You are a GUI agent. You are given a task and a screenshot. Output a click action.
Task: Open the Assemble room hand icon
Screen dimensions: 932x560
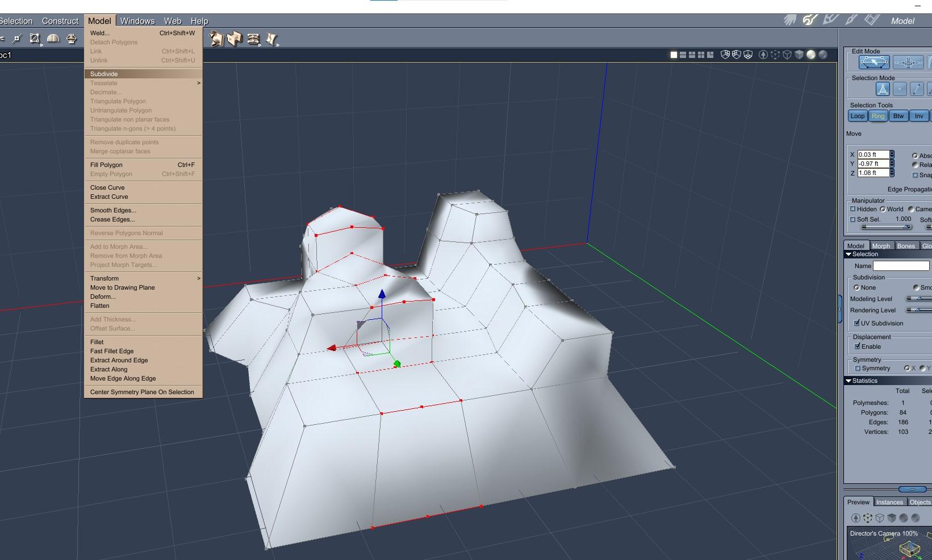[790, 20]
